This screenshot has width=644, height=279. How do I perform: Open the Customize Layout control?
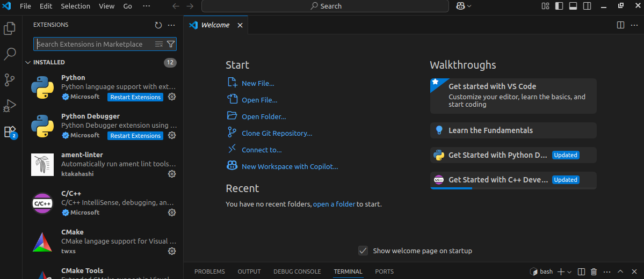coord(545,6)
